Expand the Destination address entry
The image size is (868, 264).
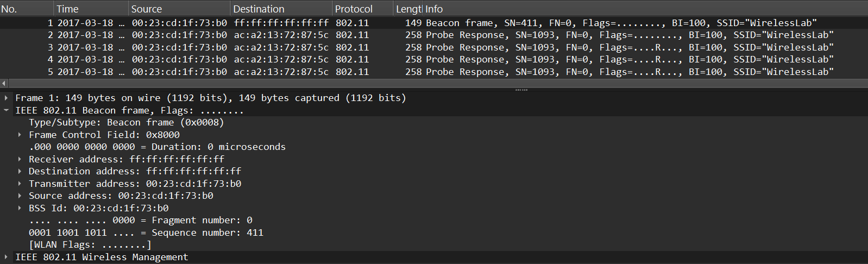[20, 171]
